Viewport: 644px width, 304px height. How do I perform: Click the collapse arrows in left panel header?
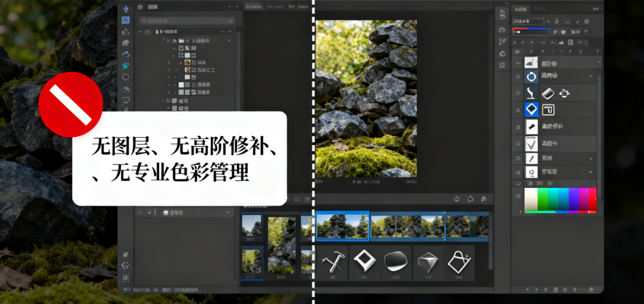[x=230, y=7]
